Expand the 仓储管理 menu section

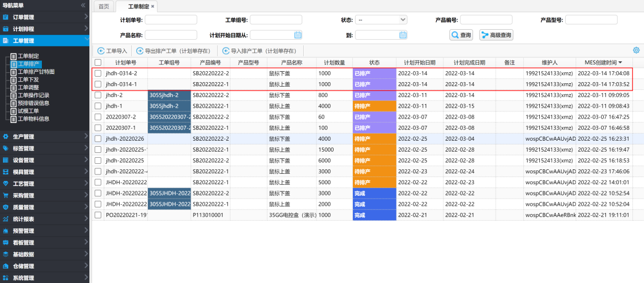(x=86, y=266)
